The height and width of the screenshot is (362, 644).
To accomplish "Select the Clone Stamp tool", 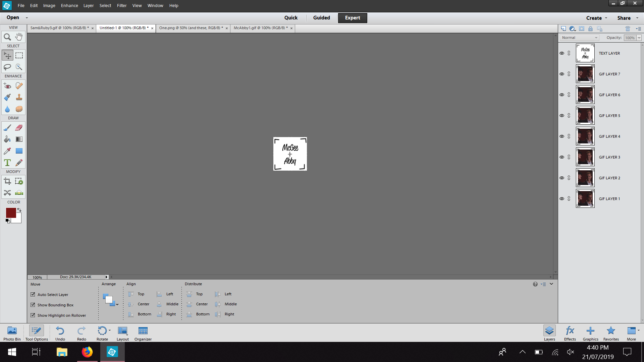I will [19, 97].
